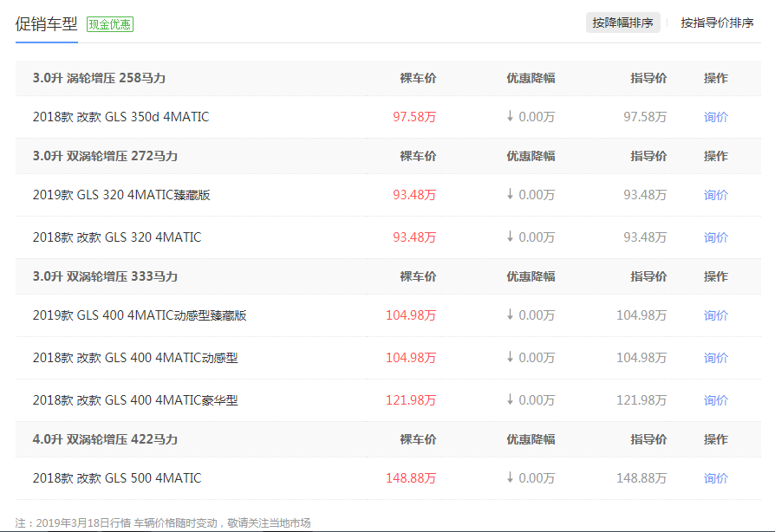Click the 现金优惠 green tag
The height and width of the screenshot is (532, 775).
110,24
